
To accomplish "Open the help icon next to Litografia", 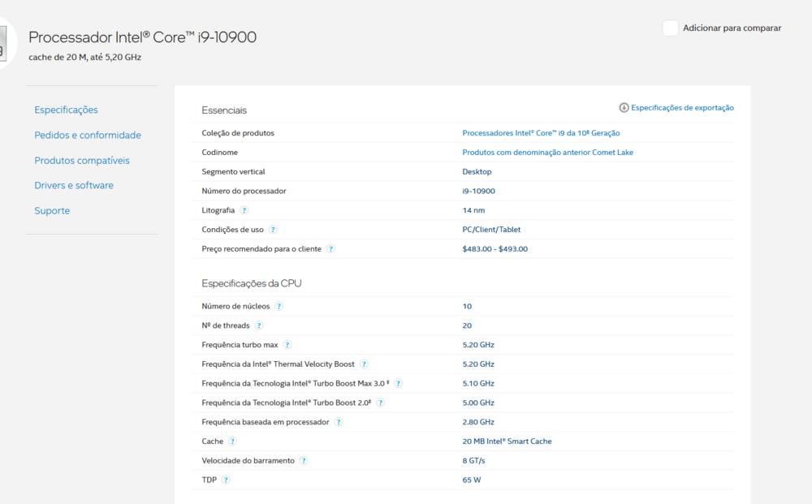I will pos(244,210).
